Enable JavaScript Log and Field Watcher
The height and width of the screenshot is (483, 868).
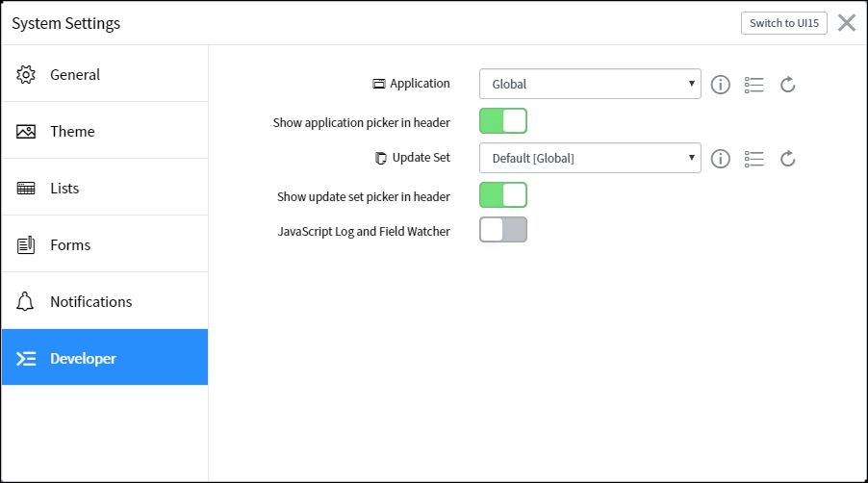tap(503, 230)
